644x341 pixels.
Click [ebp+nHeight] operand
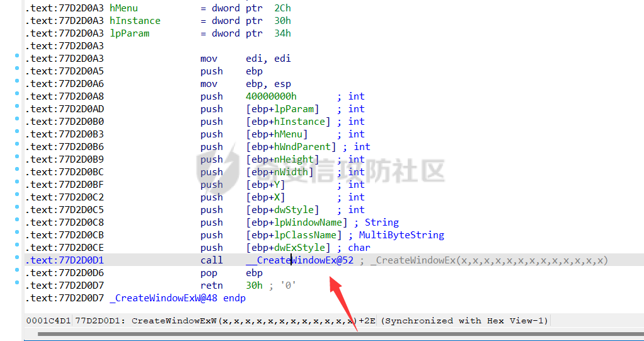282,160
